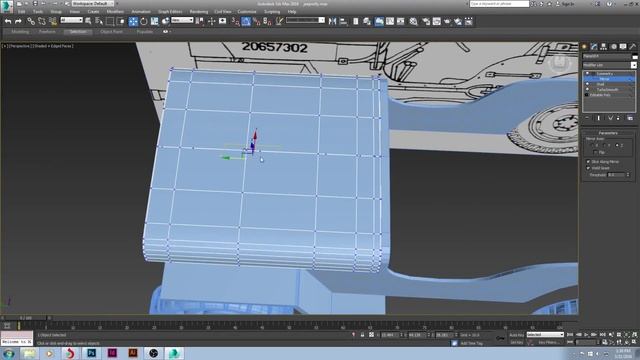Image resolution: width=640 pixels, height=360 pixels.
Task: Click the Pin Stack button
Action: coord(587,118)
